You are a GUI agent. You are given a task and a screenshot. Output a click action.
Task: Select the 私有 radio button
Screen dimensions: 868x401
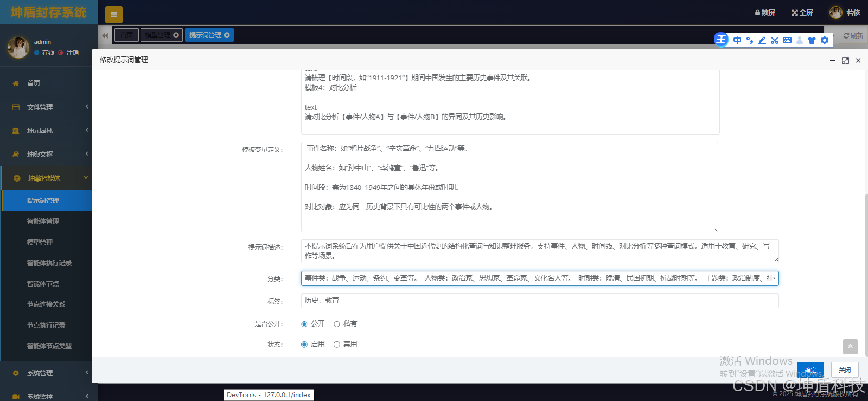(337, 324)
